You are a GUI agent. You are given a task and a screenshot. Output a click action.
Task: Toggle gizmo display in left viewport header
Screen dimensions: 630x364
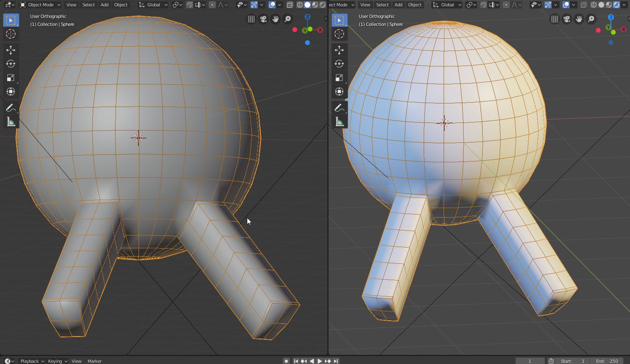[254, 5]
